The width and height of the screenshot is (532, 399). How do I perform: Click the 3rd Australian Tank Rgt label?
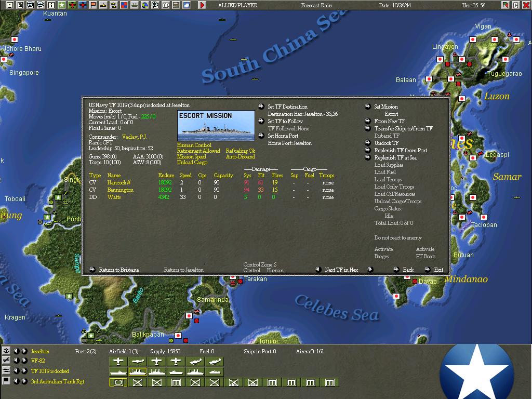pos(58,381)
